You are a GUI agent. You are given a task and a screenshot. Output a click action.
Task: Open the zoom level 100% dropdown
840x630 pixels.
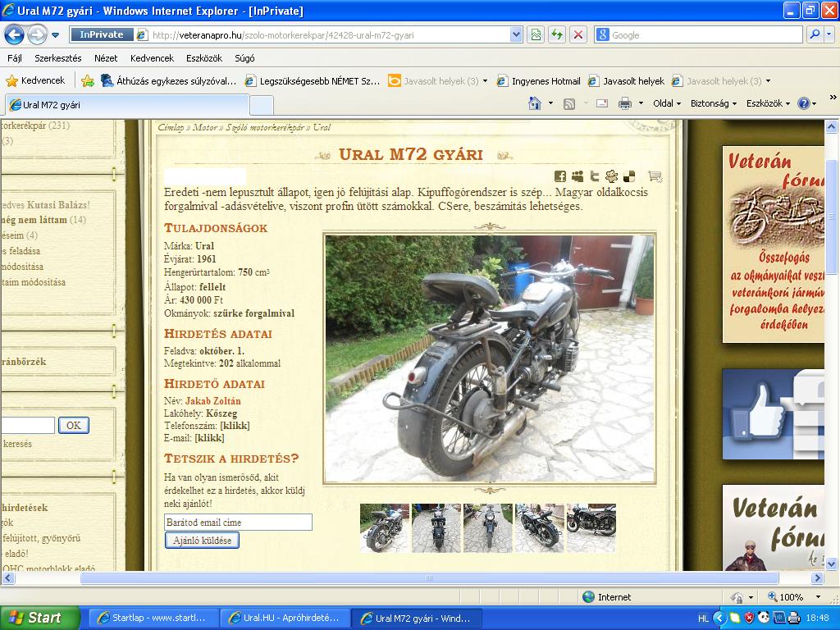791,597
